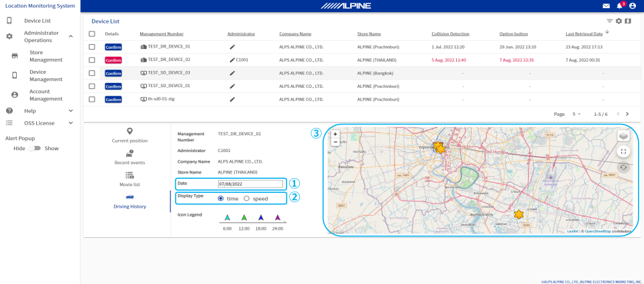Image resolution: width=644 pixels, height=284 pixels.
Task: Toggle the select-all checkbox in table header
Action: click(x=92, y=34)
